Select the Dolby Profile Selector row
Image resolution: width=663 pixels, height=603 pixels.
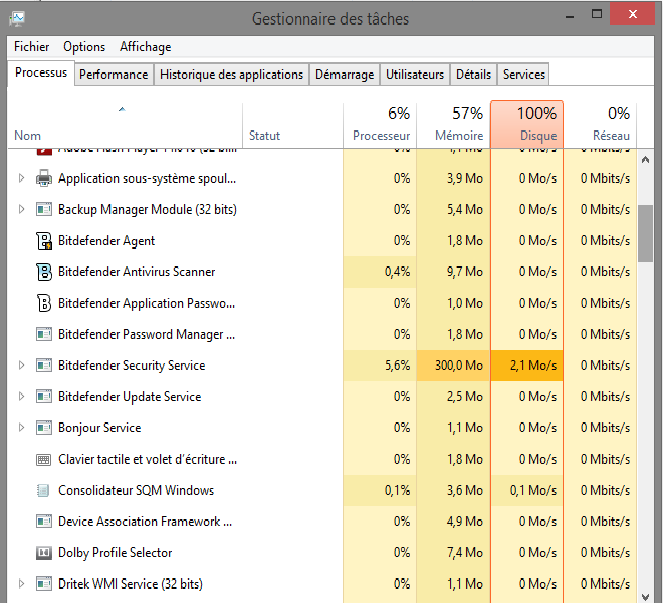click(x=322, y=553)
